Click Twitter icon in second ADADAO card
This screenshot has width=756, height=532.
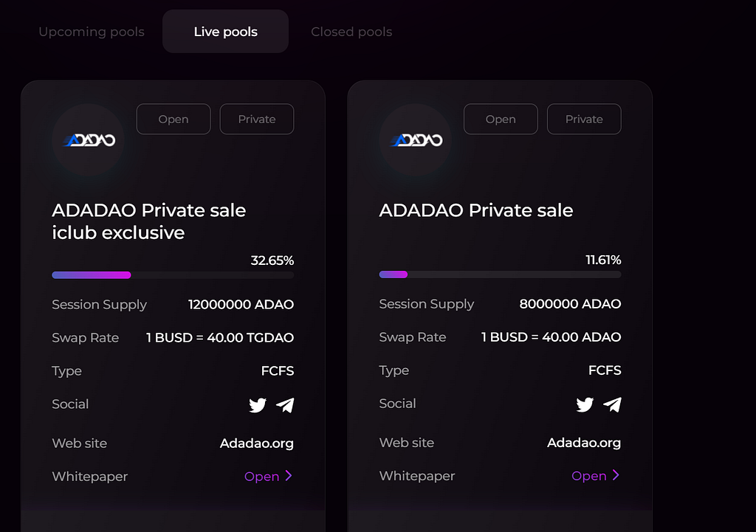point(585,404)
